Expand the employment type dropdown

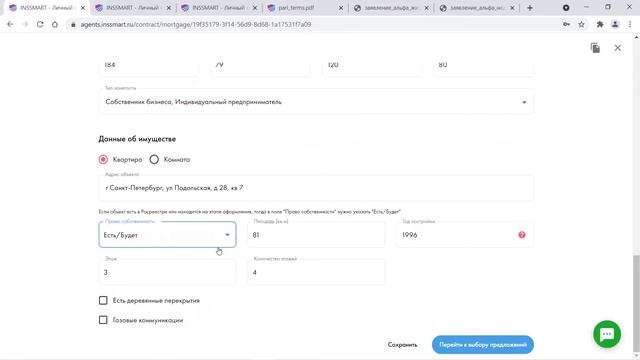coord(316,102)
